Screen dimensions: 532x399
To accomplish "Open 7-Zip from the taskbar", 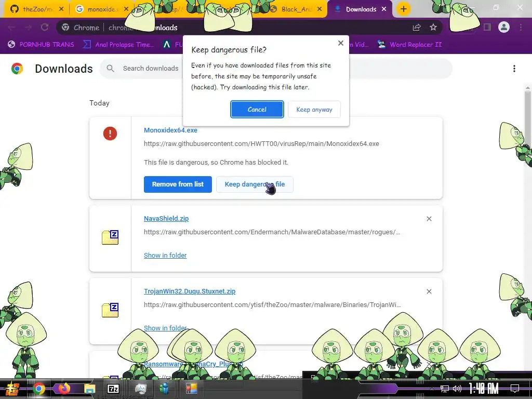I will click(x=113, y=389).
